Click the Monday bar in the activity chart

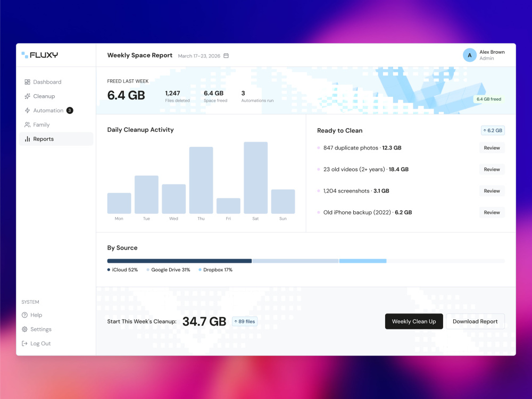[x=119, y=203]
